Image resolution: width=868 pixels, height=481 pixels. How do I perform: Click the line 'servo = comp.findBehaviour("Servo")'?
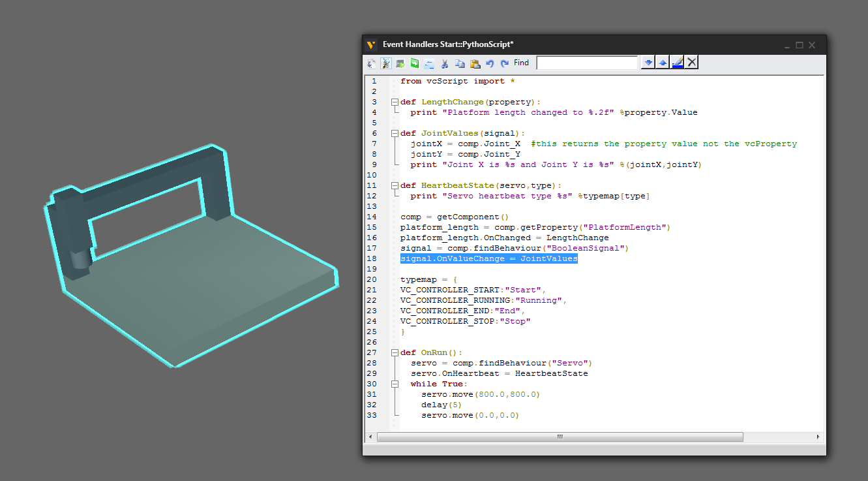[x=501, y=363]
